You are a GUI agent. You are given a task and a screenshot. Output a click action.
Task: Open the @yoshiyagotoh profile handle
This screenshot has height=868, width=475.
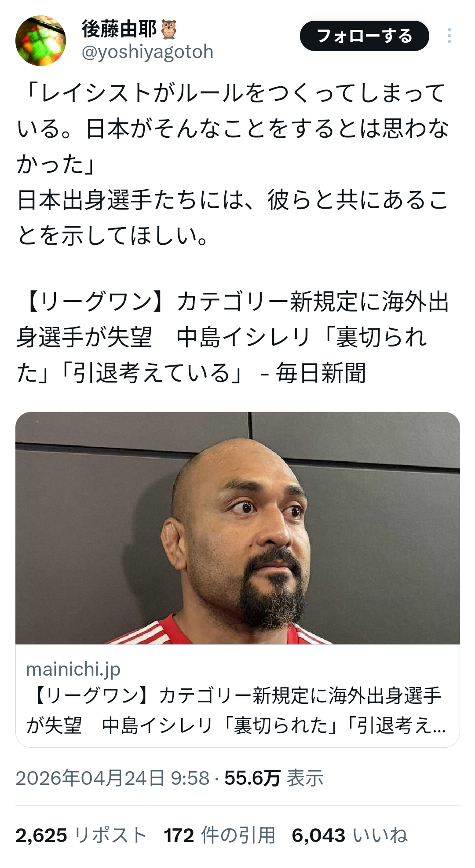pyautogui.click(x=147, y=52)
